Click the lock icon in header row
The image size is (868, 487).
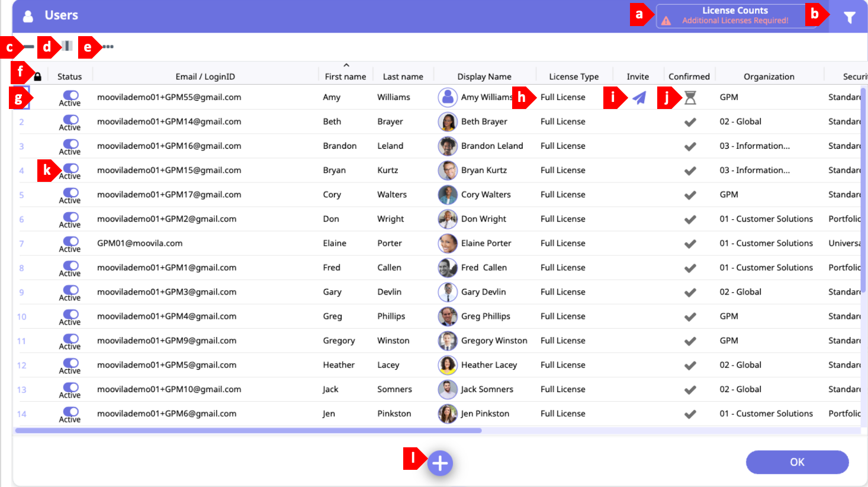(38, 76)
